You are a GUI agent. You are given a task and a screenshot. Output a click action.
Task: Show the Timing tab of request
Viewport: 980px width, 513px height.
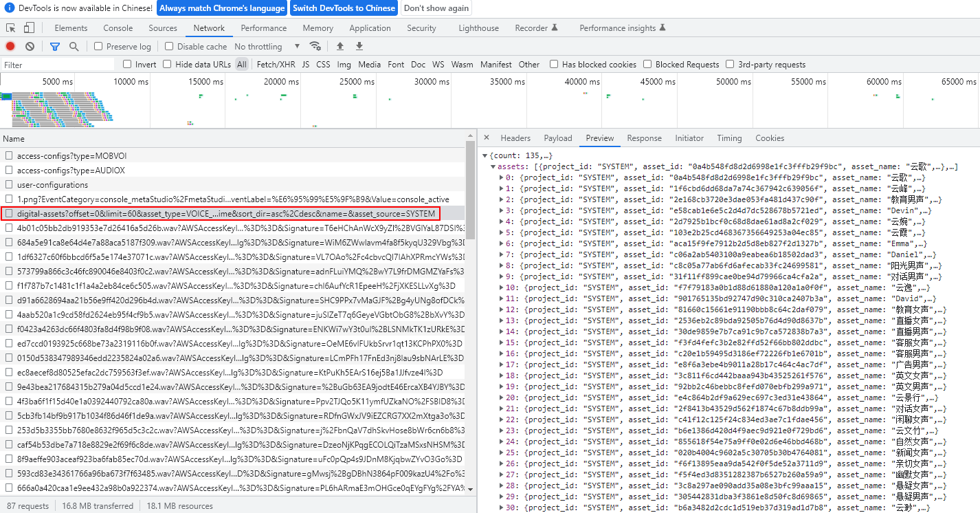click(729, 138)
